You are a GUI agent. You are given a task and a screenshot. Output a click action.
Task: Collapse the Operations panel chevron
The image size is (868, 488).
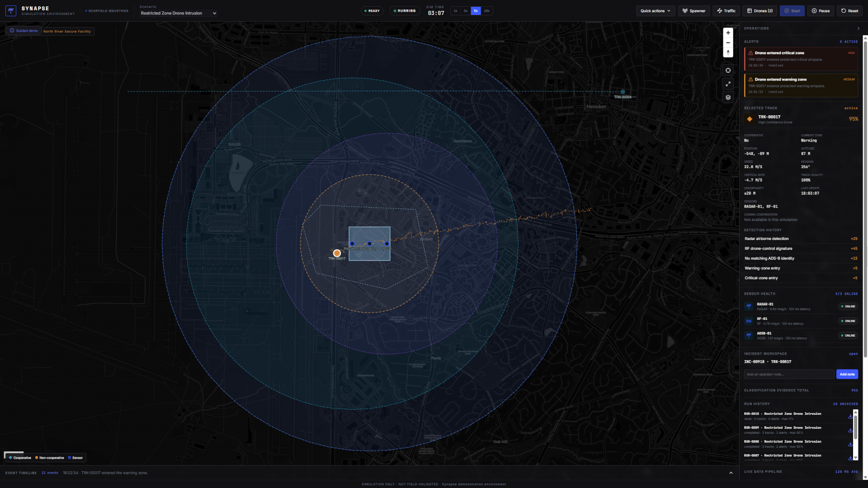[859, 28]
